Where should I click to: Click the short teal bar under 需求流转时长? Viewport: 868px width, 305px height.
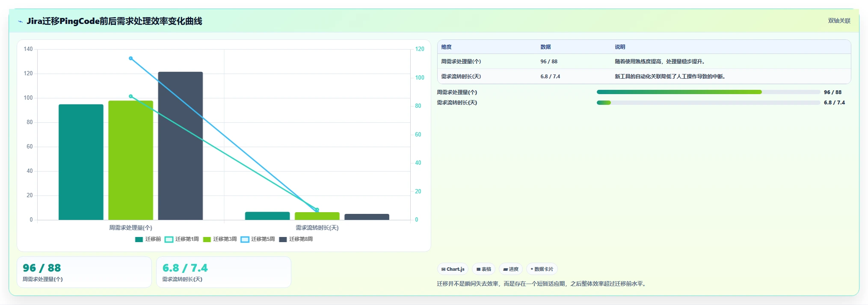(267, 216)
